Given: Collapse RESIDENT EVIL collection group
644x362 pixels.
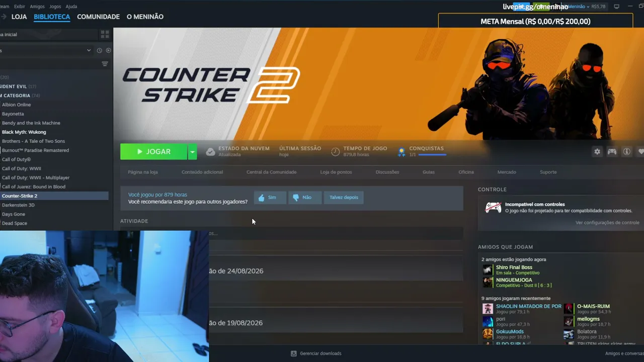Looking at the screenshot, I should tap(18, 86).
